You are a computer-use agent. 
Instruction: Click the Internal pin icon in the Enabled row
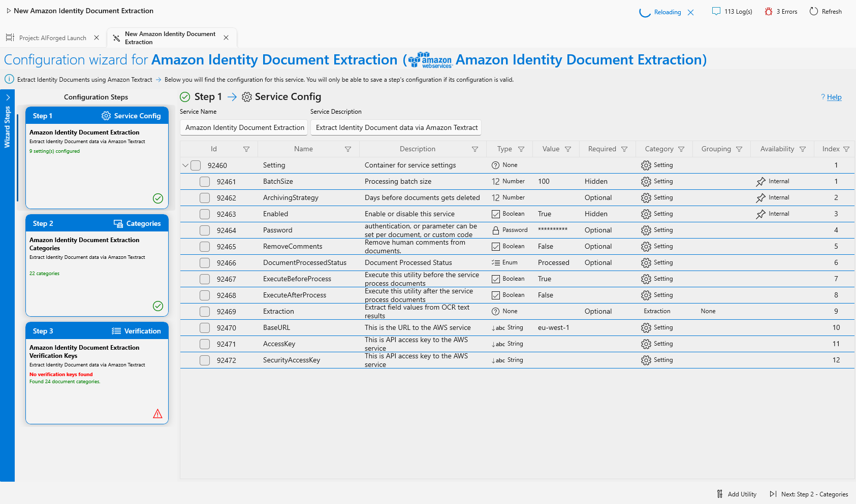[760, 214]
